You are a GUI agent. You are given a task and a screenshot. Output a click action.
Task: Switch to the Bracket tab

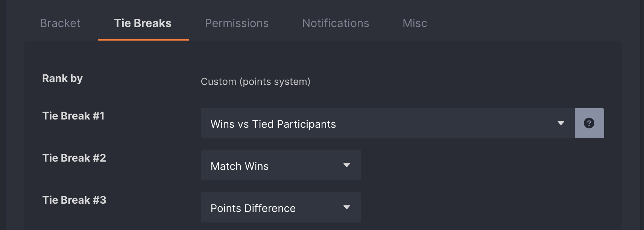tap(60, 23)
